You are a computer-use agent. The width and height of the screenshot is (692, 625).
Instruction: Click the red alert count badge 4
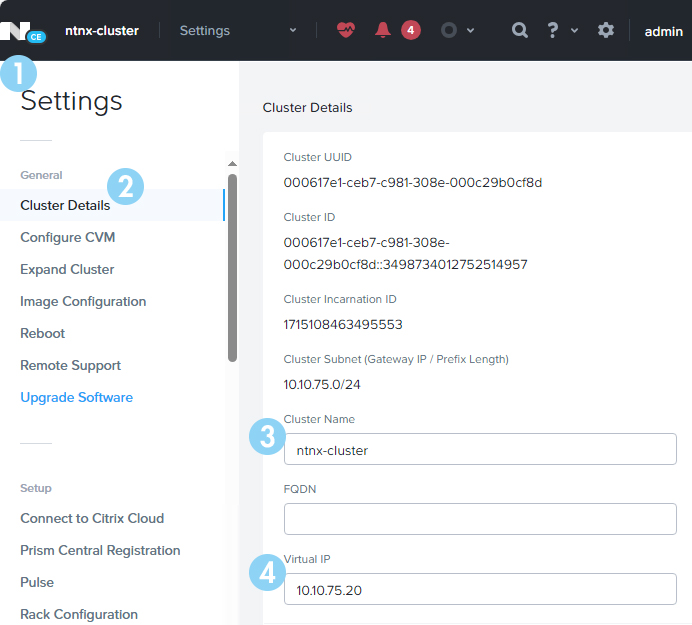coord(410,30)
